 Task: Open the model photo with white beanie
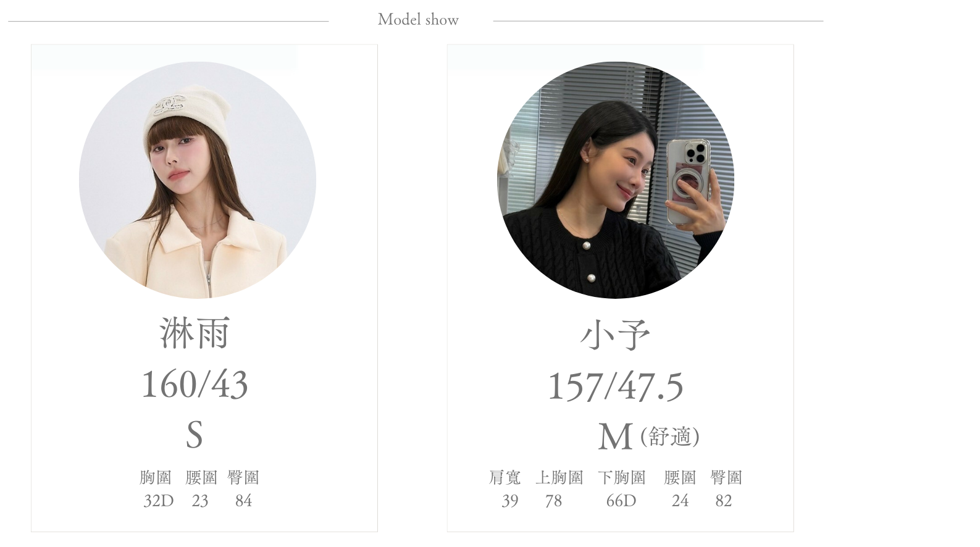pos(197,180)
